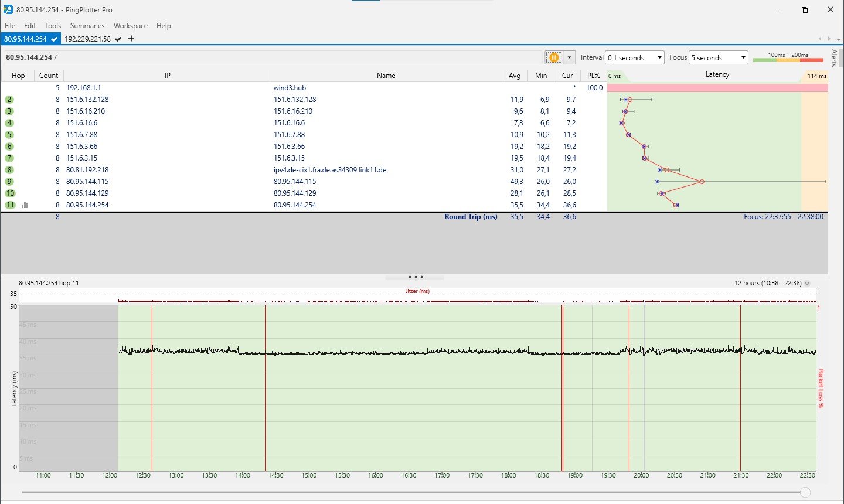This screenshot has width=844, height=504.
Task: Click the 100ms/200ms latency color scale
Action: pyautogui.click(x=788, y=57)
